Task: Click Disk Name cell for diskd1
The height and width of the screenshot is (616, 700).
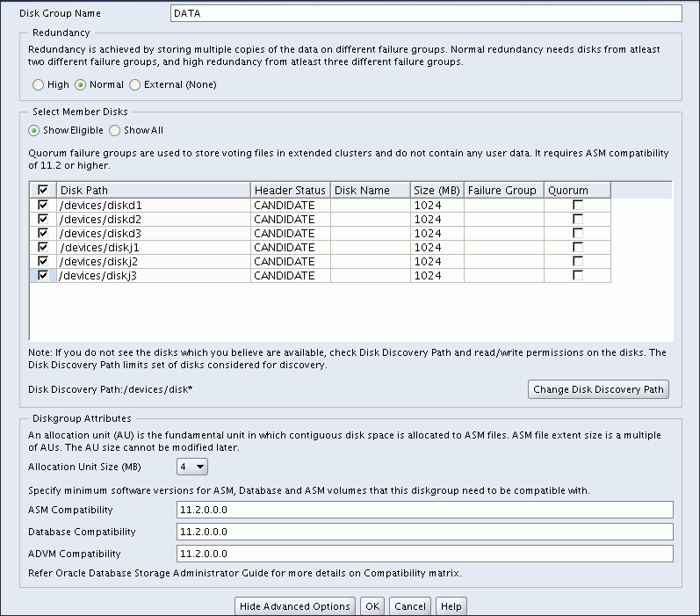Action: click(371, 205)
